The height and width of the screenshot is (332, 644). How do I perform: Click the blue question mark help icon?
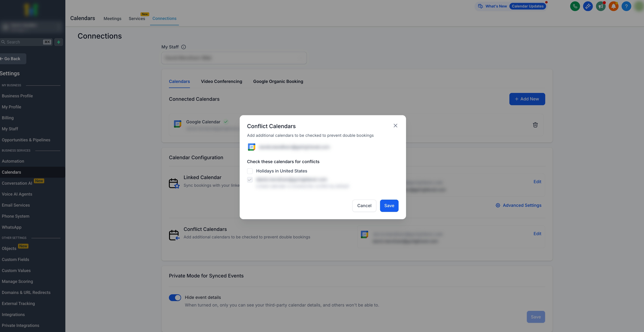pos(626,6)
